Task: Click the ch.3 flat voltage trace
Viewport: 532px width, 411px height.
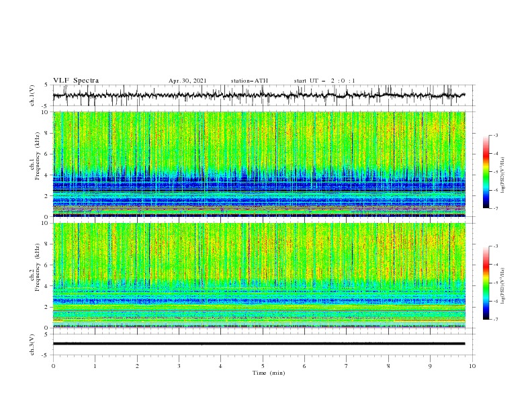Action: coord(259,344)
